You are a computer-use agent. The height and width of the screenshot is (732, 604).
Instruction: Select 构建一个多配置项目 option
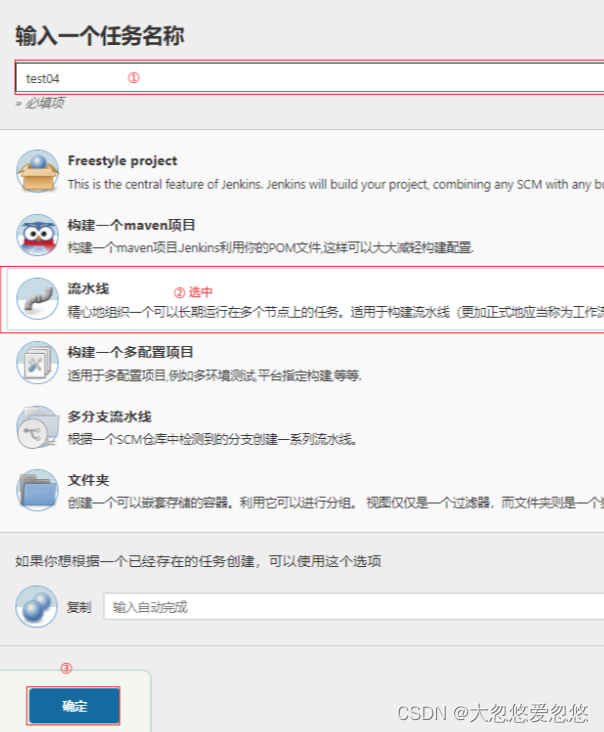(130, 352)
